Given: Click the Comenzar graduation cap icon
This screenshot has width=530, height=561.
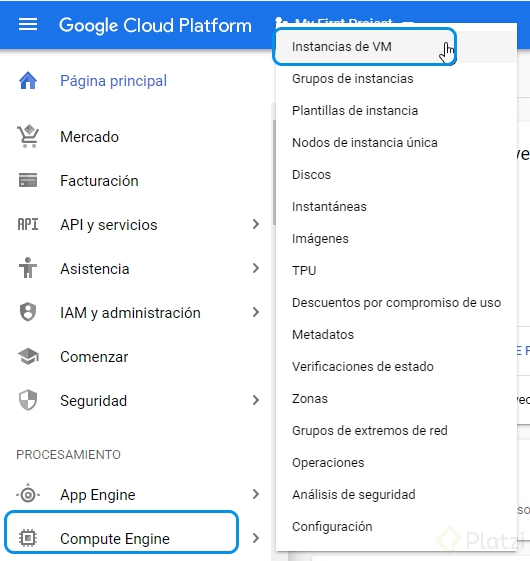Looking at the screenshot, I should point(28,356).
